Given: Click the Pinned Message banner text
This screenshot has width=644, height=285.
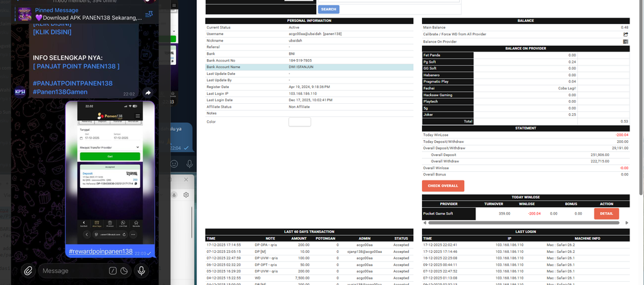Looking at the screenshot, I should click(89, 14).
